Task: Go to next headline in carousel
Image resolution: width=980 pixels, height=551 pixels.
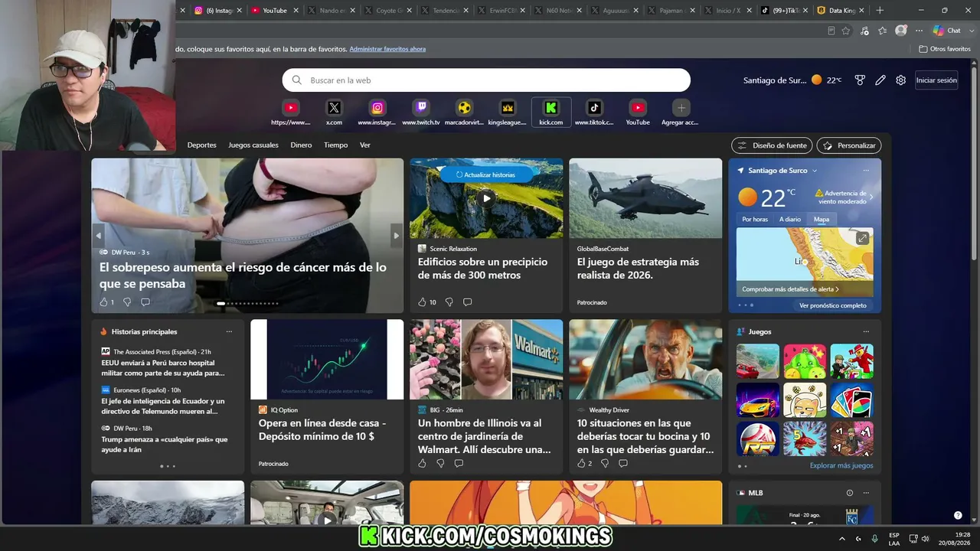Action: (x=396, y=236)
